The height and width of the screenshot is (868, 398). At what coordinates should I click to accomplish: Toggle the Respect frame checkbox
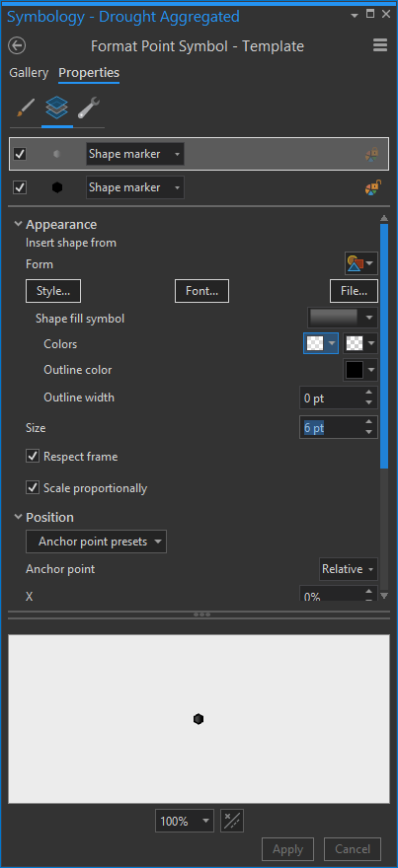[33, 456]
